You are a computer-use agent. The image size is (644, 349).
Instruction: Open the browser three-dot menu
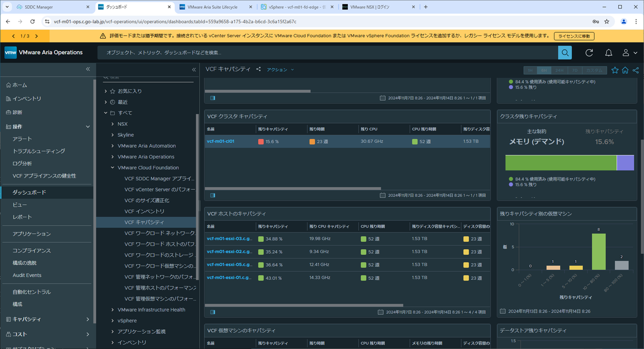click(x=636, y=21)
